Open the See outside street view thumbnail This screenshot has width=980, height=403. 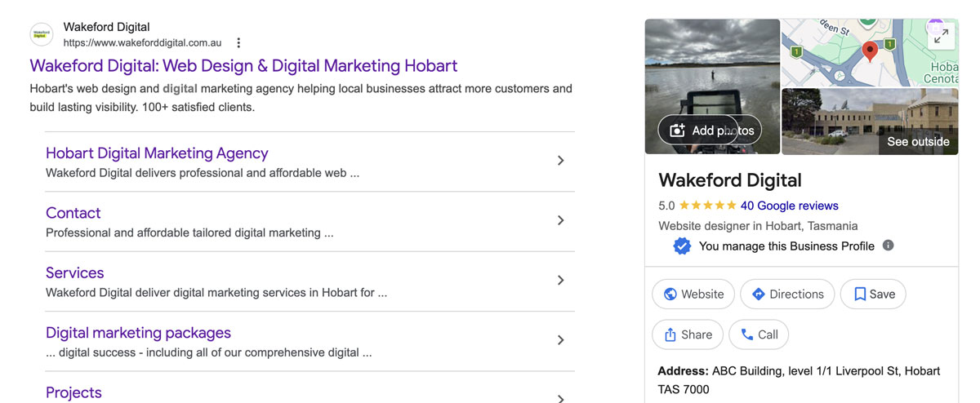click(870, 122)
